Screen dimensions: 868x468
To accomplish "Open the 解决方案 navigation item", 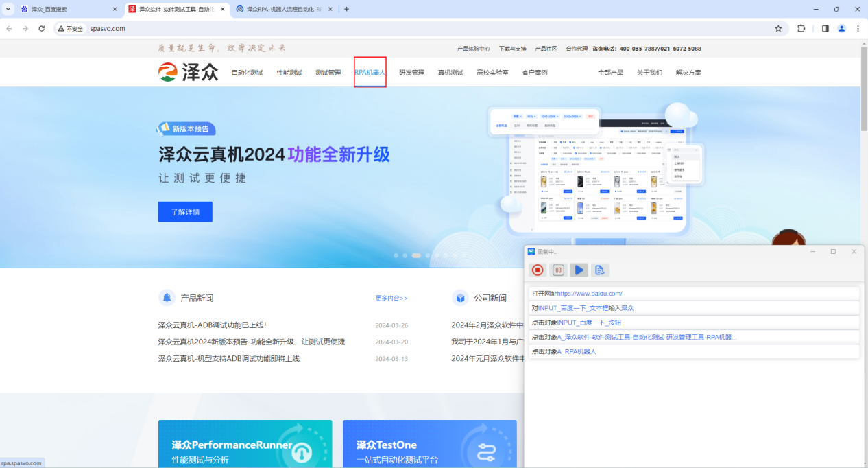I will tap(689, 73).
